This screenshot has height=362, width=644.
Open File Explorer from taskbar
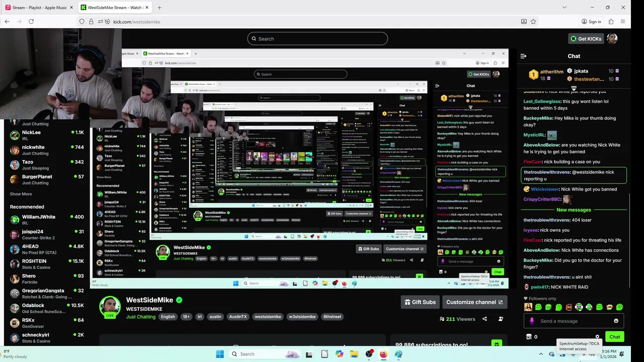[354, 354]
